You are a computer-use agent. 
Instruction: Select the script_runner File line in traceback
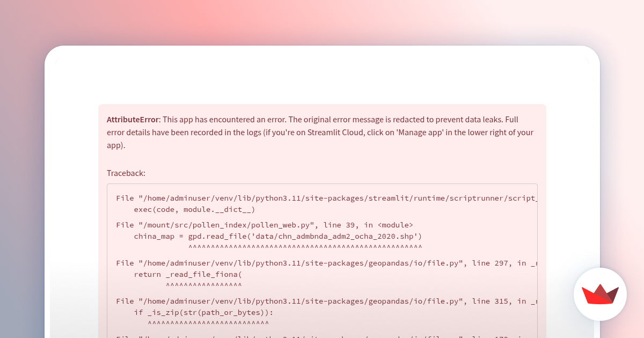click(x=326, y=199)
